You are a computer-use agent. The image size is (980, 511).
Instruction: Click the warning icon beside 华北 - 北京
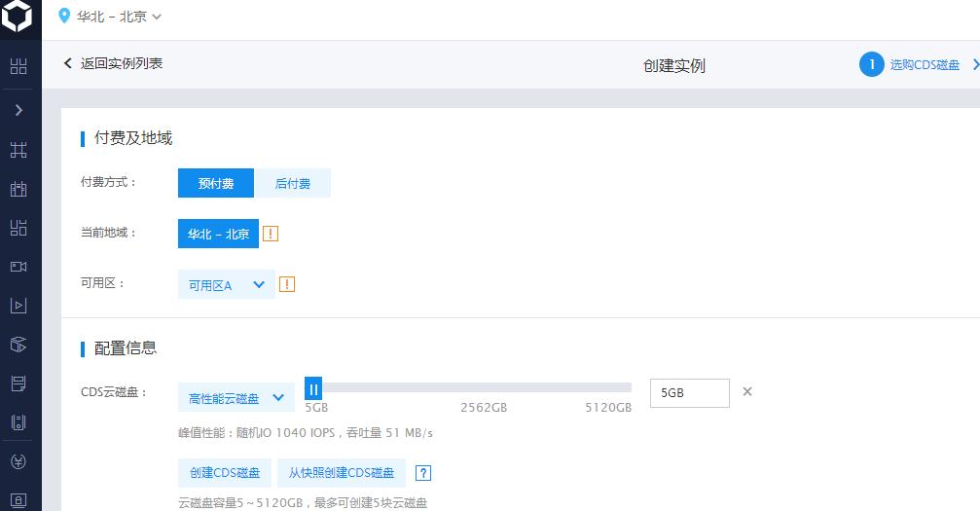coord(272,234)
